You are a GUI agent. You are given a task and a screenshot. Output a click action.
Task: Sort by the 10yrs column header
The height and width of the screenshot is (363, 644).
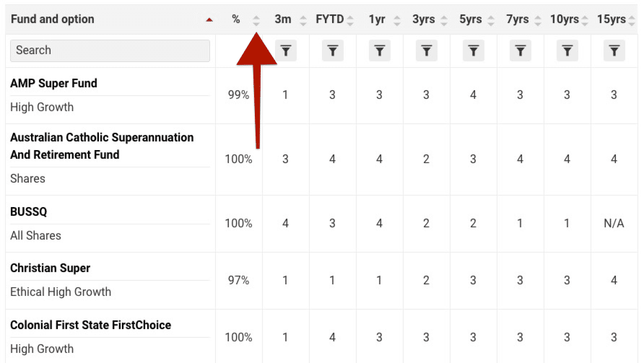[565, 19]
